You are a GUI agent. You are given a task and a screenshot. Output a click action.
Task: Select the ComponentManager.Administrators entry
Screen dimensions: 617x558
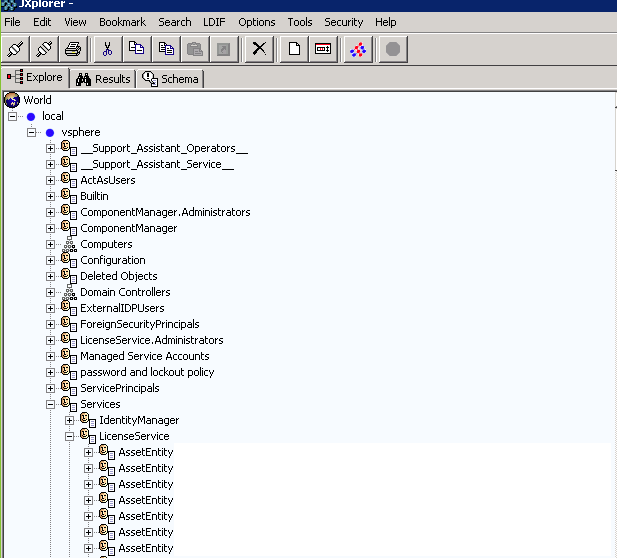pyautogui.click(x=165, y=212)
